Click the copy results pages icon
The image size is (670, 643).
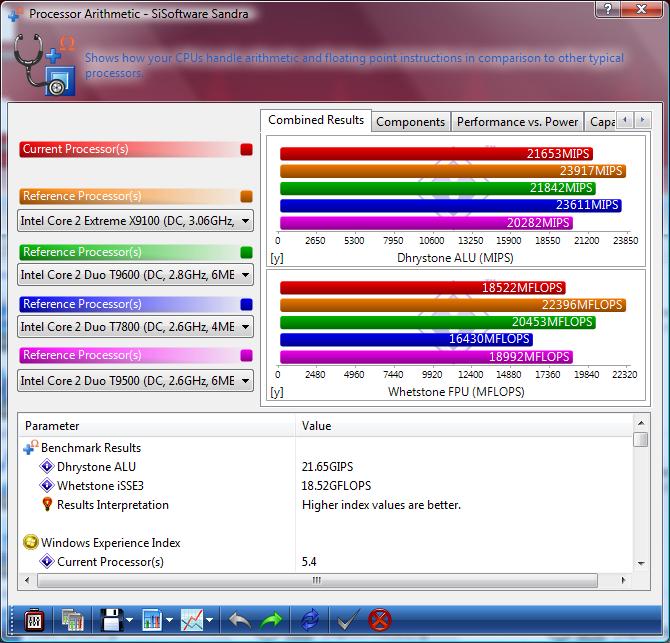coord(72,620)
